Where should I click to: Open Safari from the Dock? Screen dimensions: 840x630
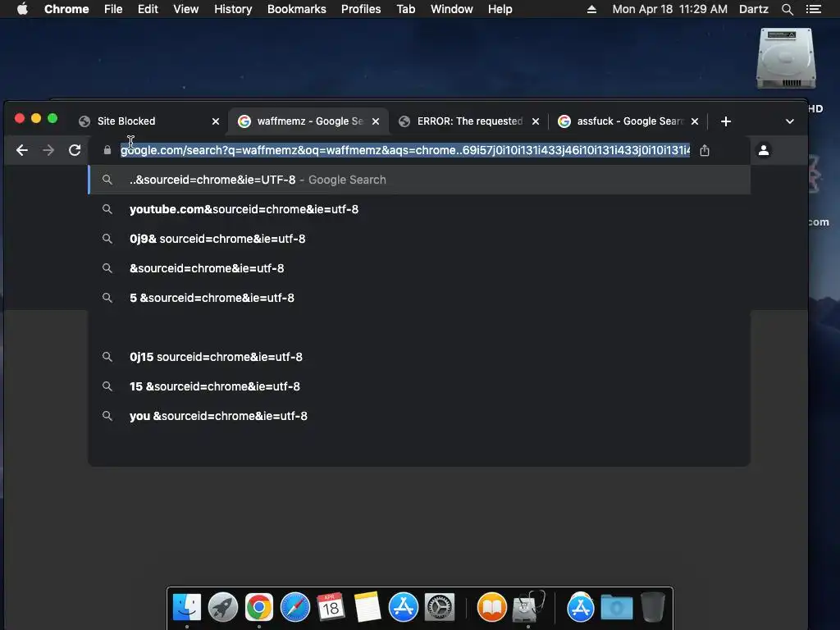(x=295, y=608)
